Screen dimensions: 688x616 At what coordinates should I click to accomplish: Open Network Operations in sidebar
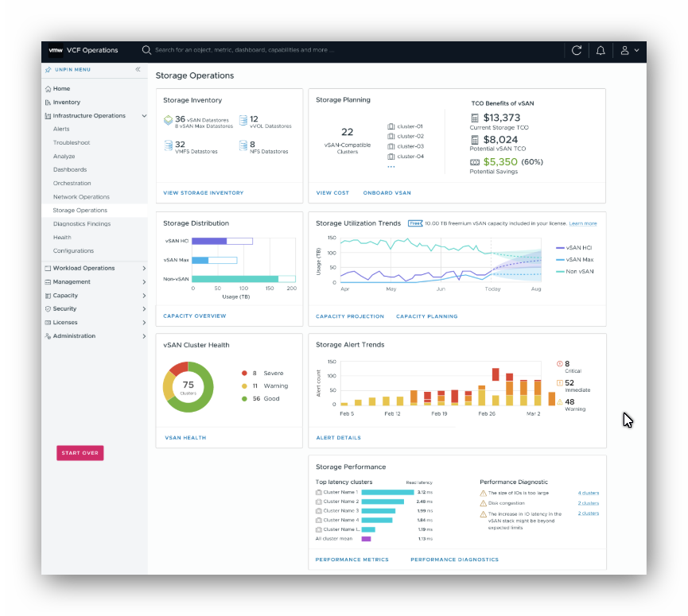81,197
